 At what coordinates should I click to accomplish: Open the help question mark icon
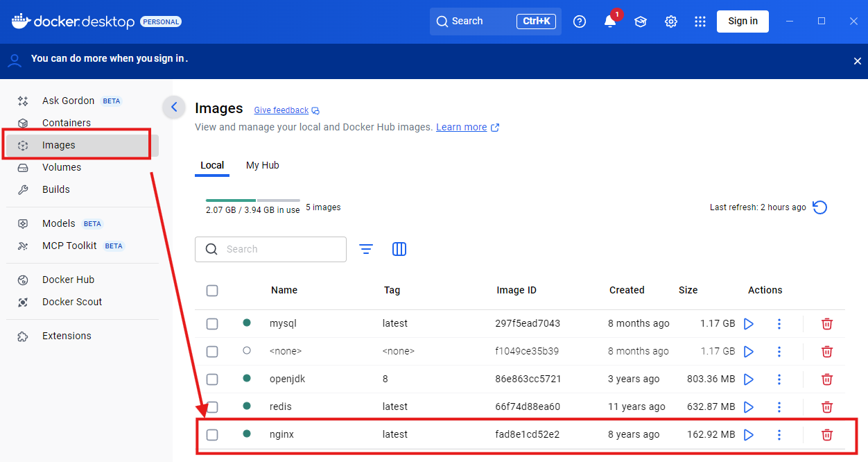coord(580,22)
